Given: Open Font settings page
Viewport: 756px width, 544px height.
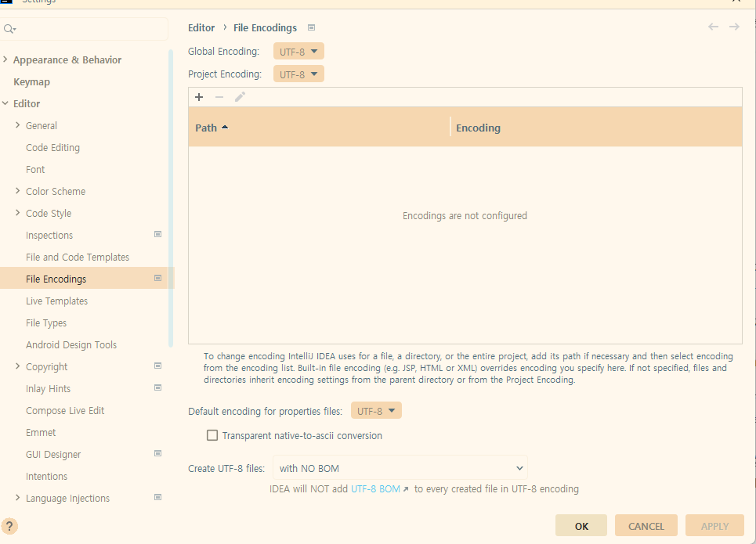Looking at the screenshot, I should pyautogui.click(x=35, y=170).
